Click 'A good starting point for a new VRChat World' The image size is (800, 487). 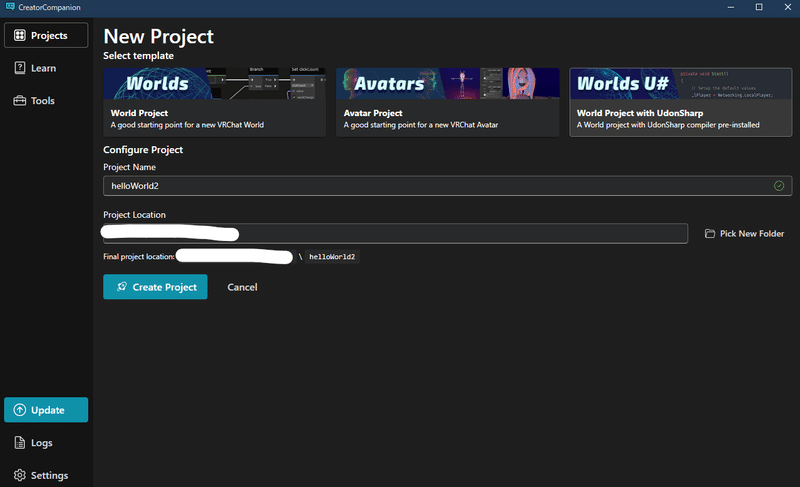click(187, 125)
